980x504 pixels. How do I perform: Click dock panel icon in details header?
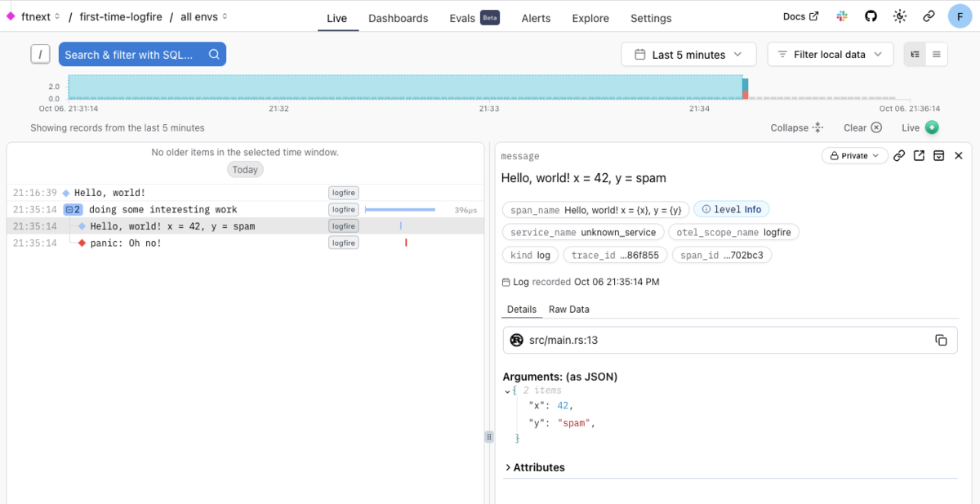click(x=939, y=155)
